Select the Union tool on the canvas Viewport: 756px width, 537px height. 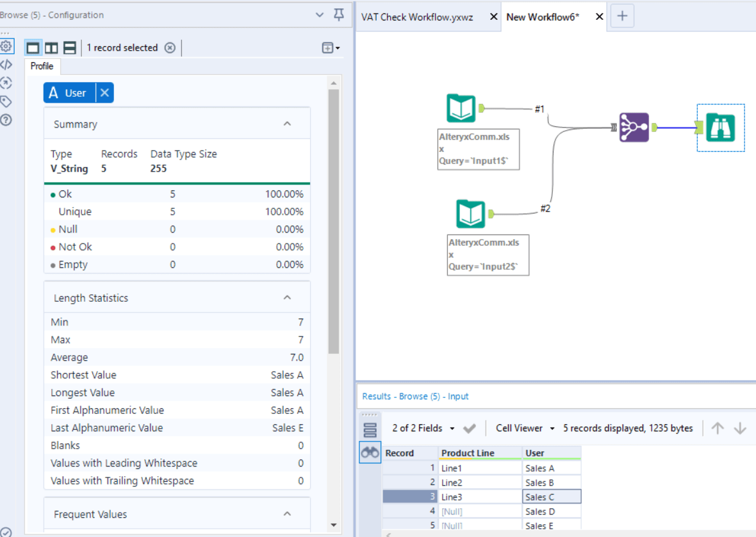pos(634,128)
